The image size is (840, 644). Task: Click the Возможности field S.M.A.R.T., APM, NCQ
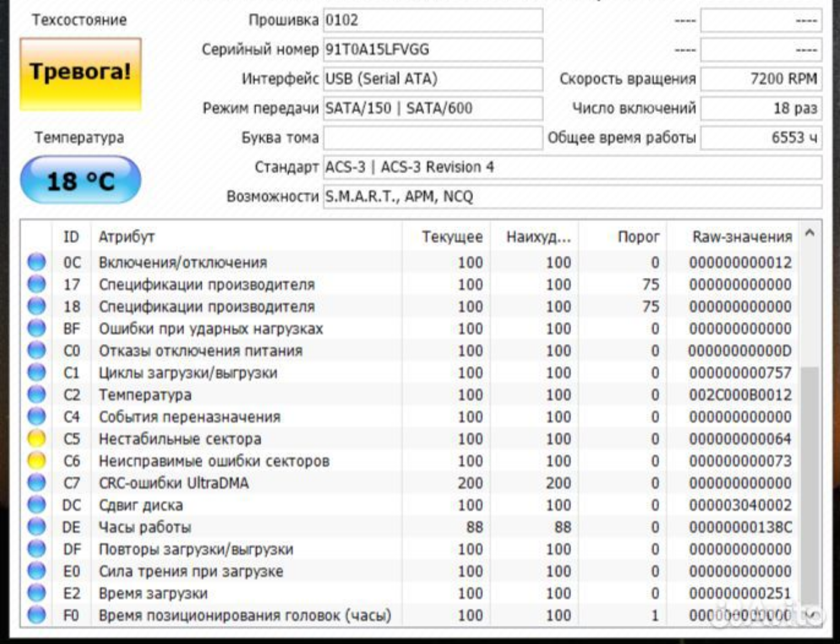572,196
